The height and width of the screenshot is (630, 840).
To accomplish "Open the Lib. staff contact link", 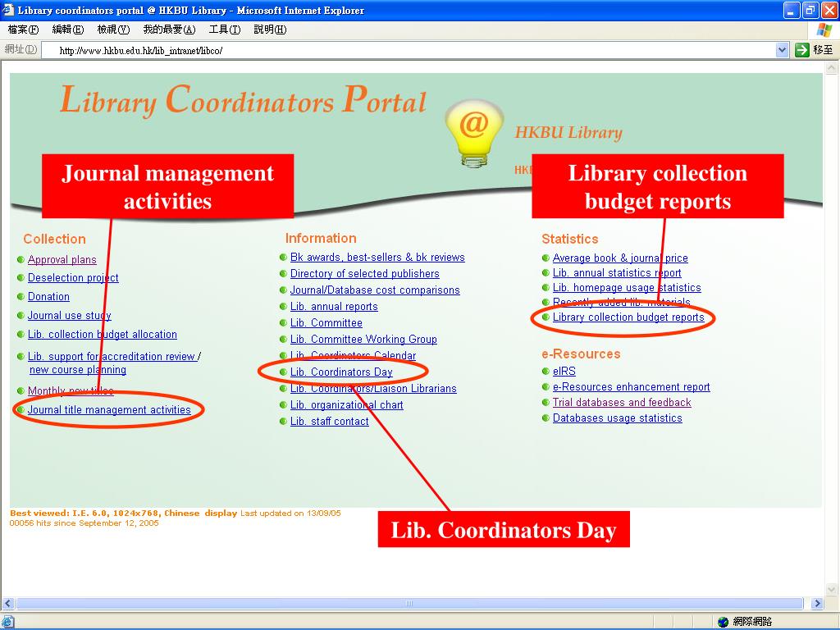I will coord(330,422).
